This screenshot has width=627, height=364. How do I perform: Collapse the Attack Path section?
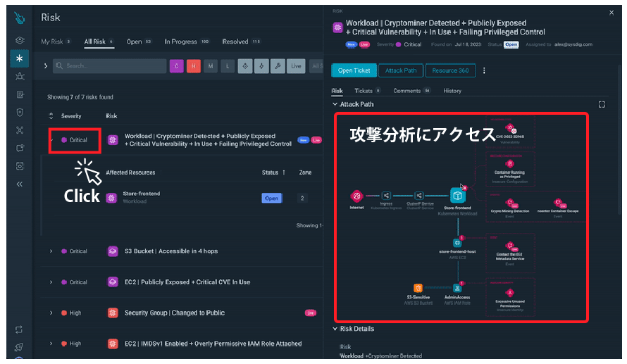[x=335, y=104]
